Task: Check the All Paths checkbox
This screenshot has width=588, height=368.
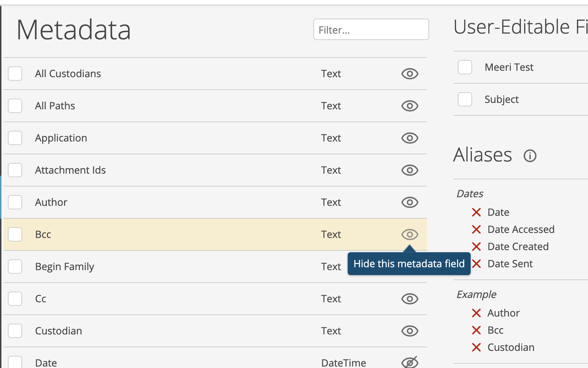Action: point(15,106)
